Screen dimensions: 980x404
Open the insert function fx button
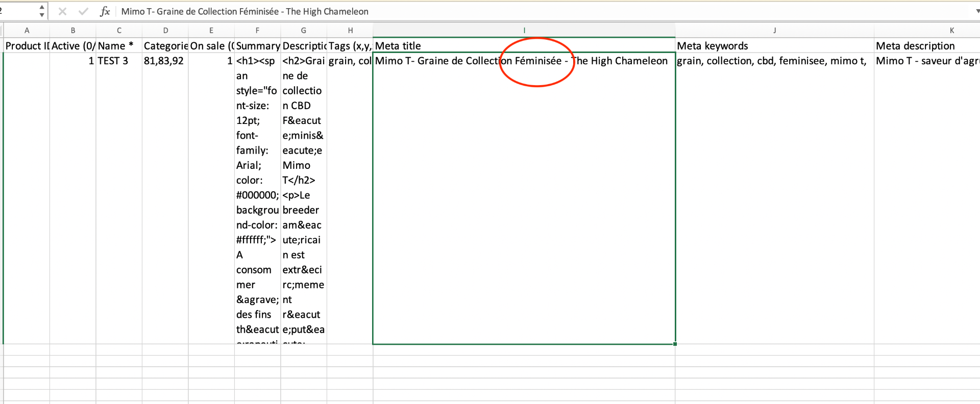[105, 11]
